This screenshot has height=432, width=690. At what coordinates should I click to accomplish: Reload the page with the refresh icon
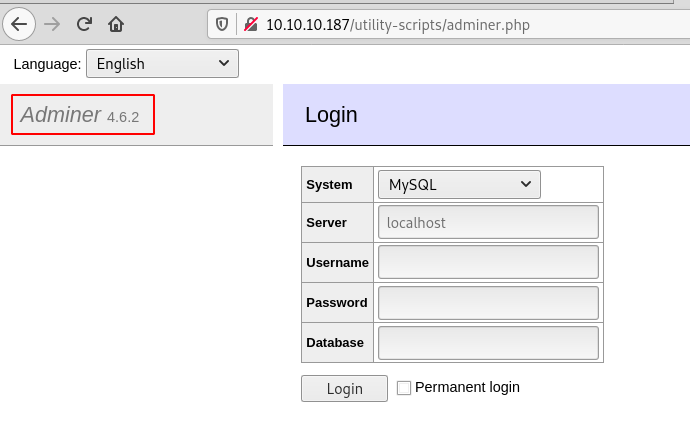pyautogui.click(x=84, y=24)
